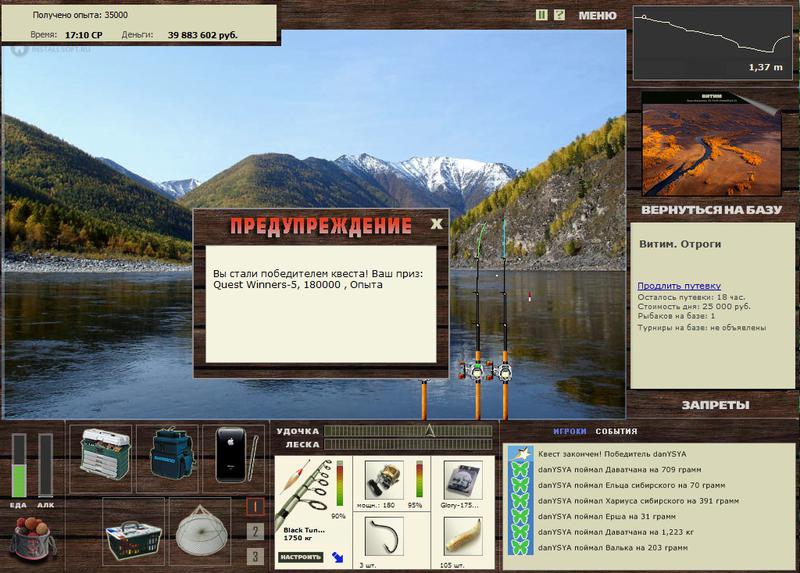The height and width of the screenshot is (573, 800).
Task: Open the МЕНЮ menu
Action: pyautogui.click(x=597, y=15)
